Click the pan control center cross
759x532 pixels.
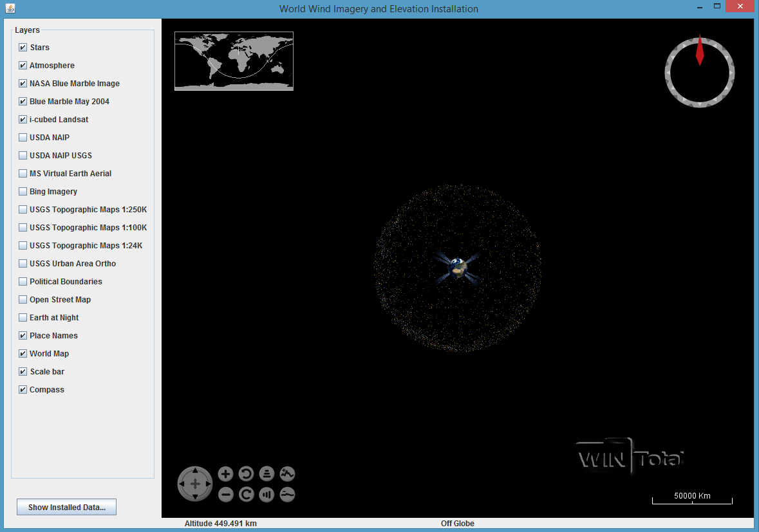coord(195,484)
